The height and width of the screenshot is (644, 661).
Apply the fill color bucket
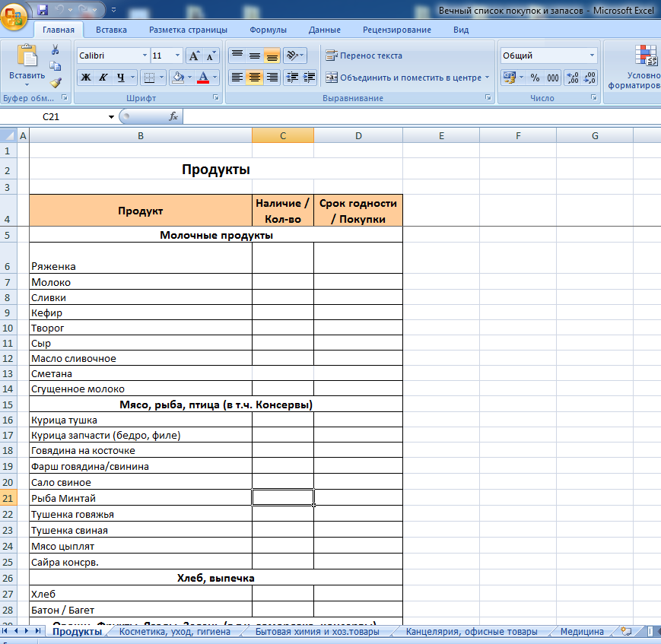point(178,78)
